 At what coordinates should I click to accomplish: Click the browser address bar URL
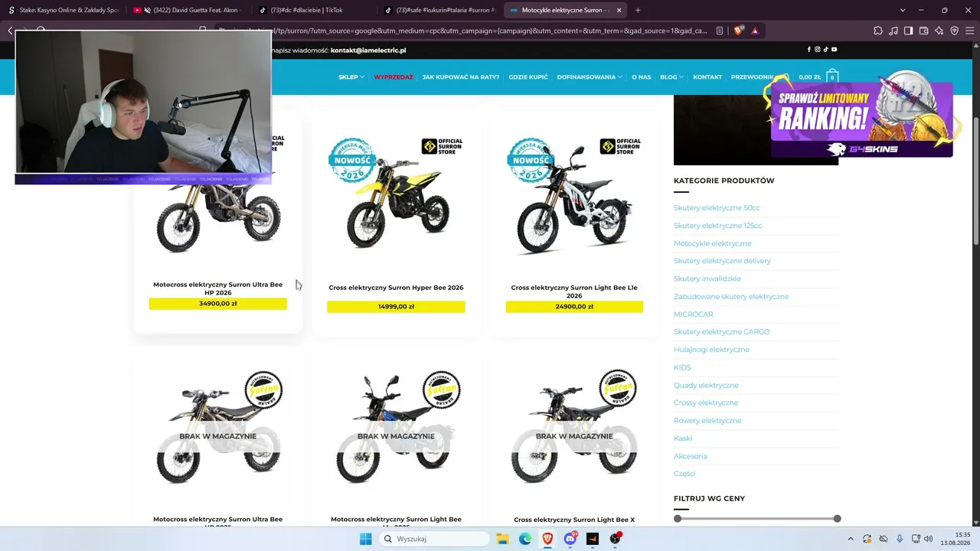coord(490,31)
